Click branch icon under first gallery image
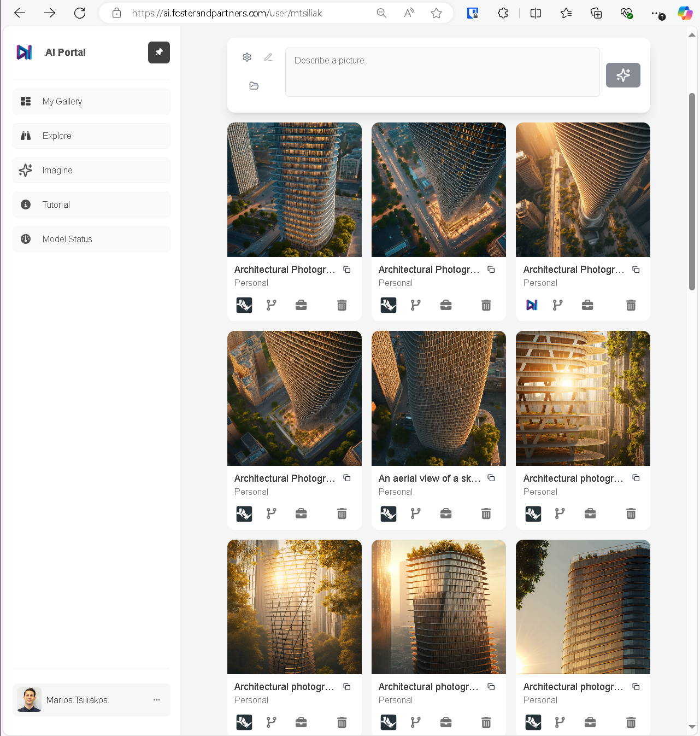700x736 pixels. pos(272,305)
